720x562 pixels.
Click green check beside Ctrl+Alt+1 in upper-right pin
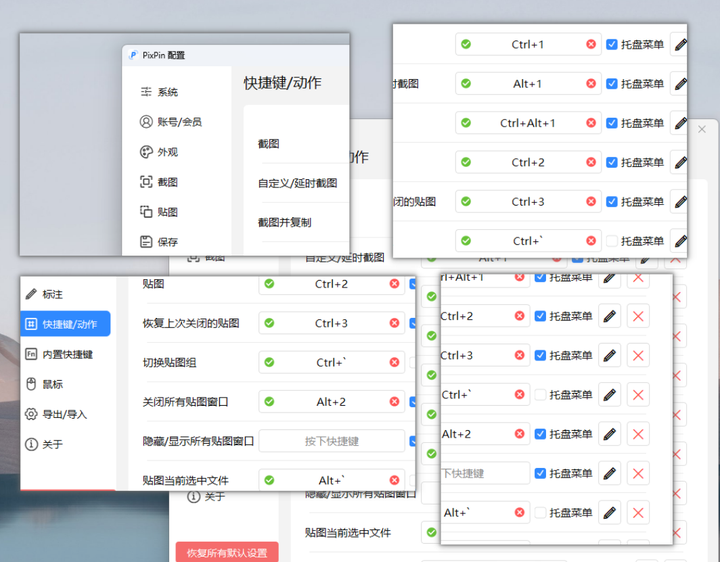(x=466, y=123)
